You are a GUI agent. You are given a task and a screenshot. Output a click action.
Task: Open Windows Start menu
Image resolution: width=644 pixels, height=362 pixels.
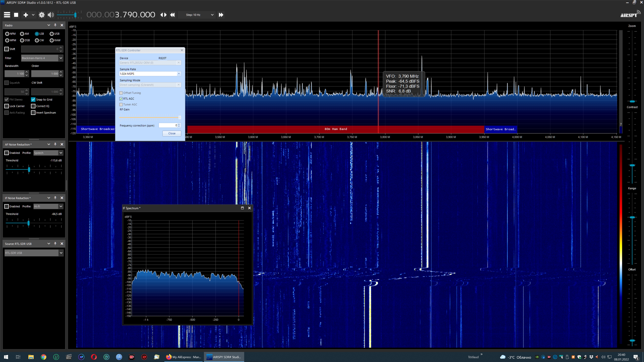click(x=6, y=357)
